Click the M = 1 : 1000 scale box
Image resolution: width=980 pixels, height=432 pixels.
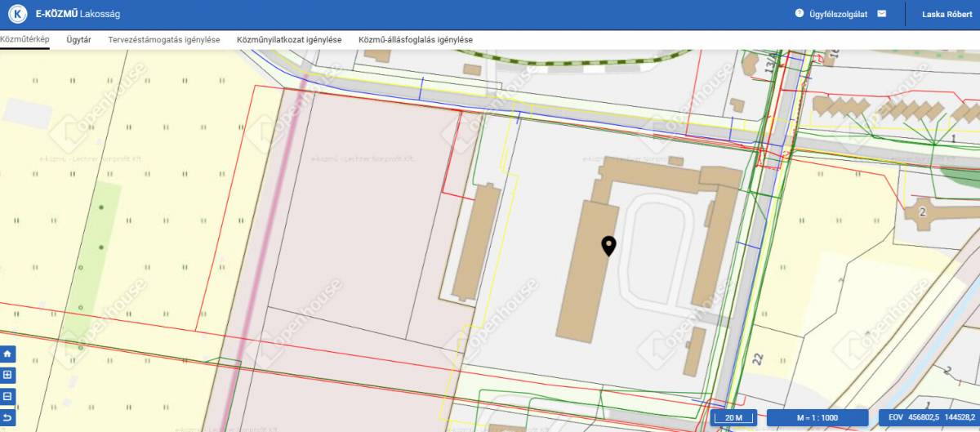click(x=817, y=418)
